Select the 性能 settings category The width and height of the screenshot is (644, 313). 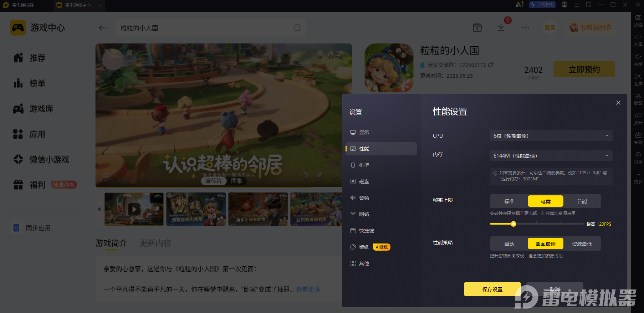pyautogui.click(x=381, y=149)
